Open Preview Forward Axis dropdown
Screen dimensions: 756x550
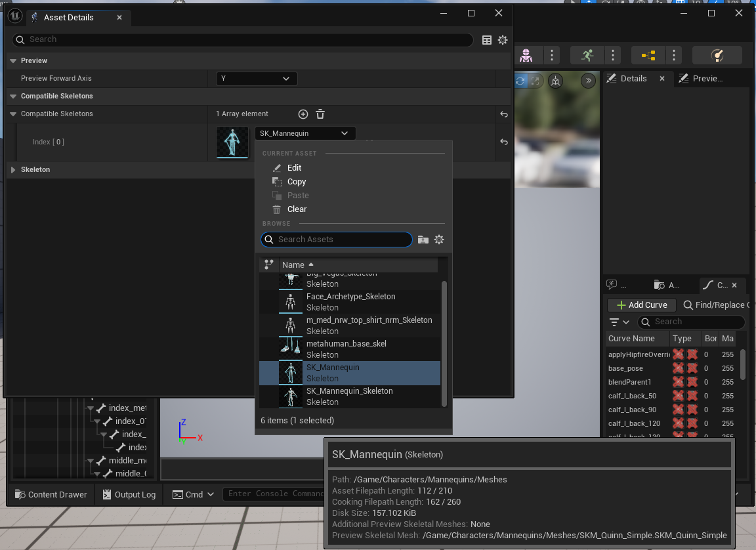[256, 79]
